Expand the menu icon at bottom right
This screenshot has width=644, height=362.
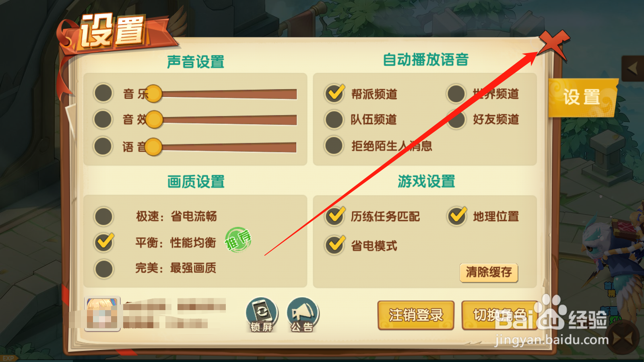tap(623, 338)
